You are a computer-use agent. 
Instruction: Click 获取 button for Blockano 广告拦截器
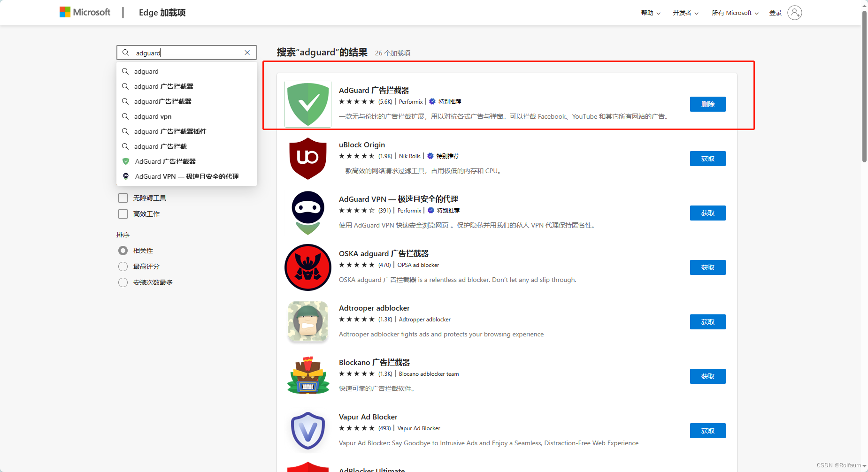(x=707, y=376)
